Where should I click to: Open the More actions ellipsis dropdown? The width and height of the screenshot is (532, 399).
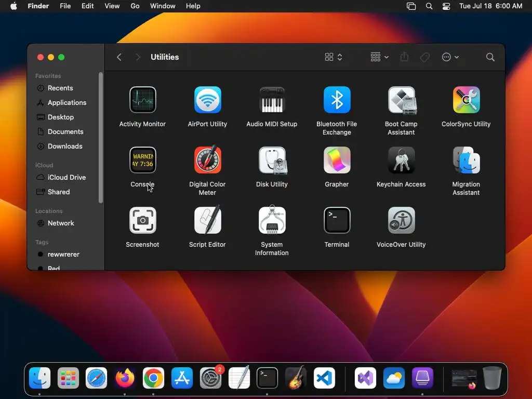[x=450, y=57]
